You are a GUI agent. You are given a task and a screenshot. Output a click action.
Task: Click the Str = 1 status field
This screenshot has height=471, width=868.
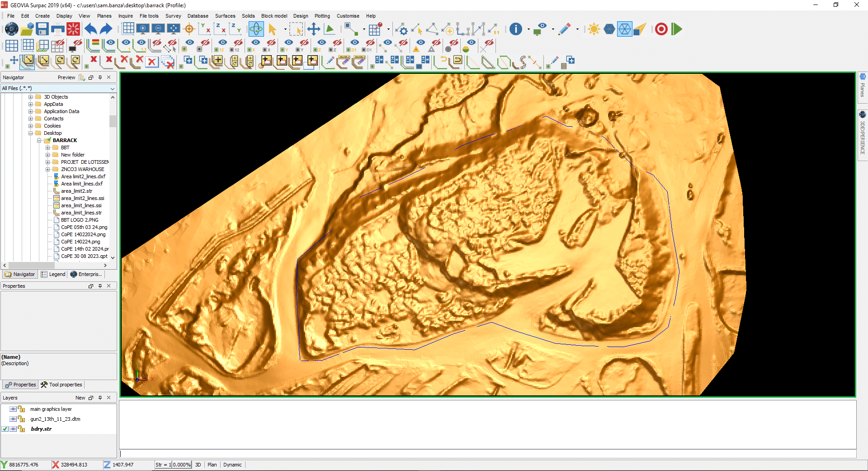tap(163, 465)
